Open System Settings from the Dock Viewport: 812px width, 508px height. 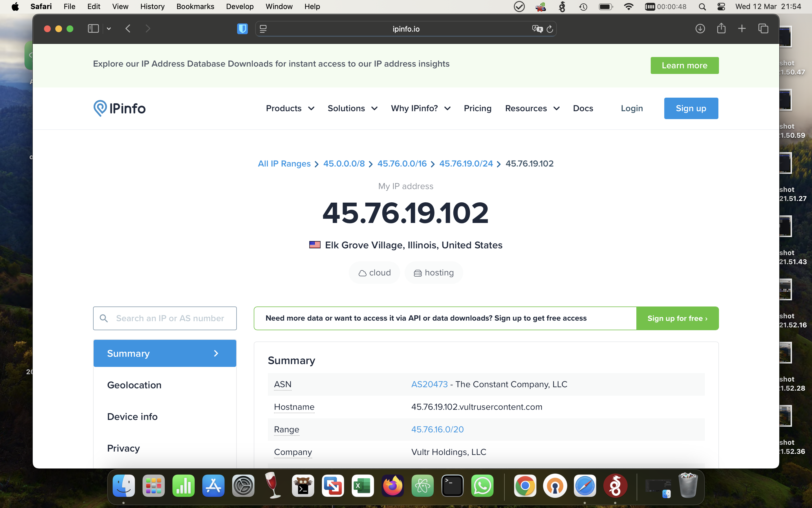(243, 486)
